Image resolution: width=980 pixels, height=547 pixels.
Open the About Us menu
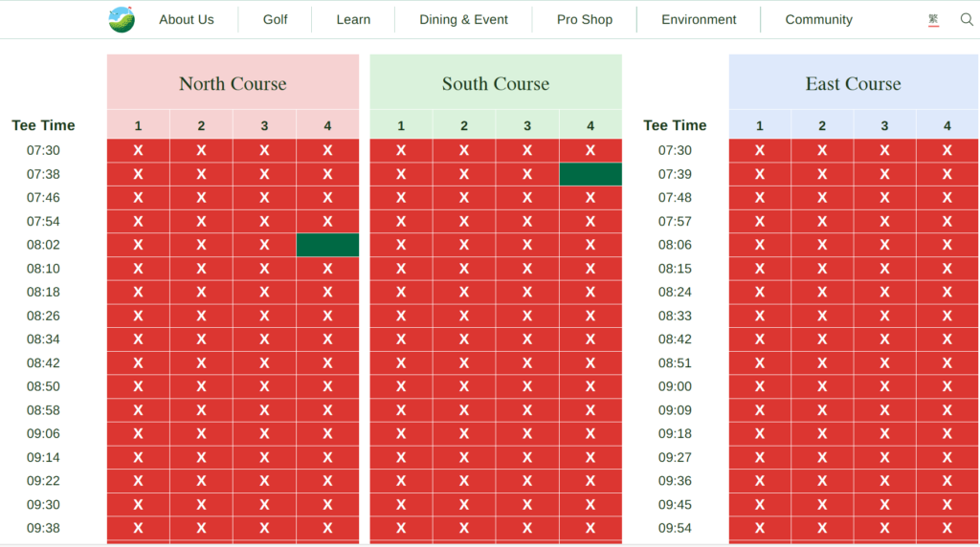(187, 19)
